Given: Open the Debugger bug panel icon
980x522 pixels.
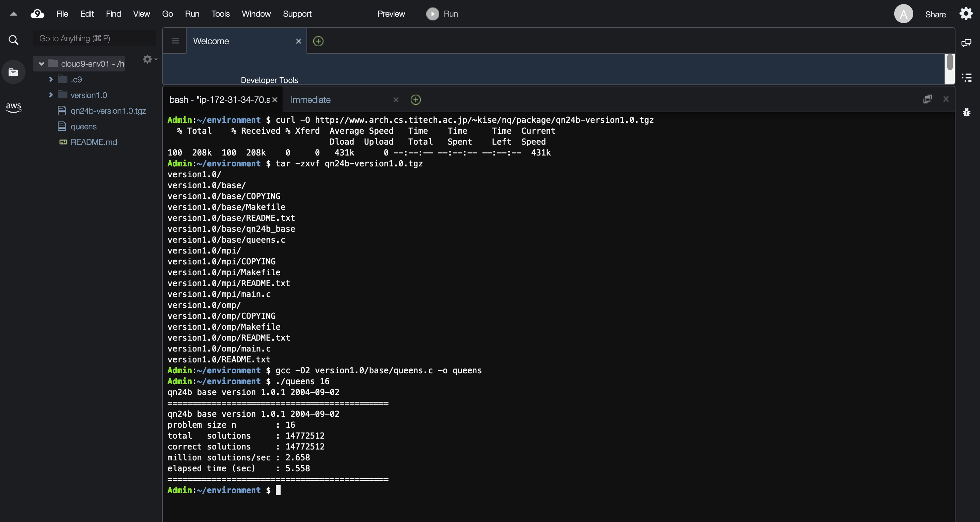Looking at the screenshot, I should pyautogui.click(x=966, y=112).
